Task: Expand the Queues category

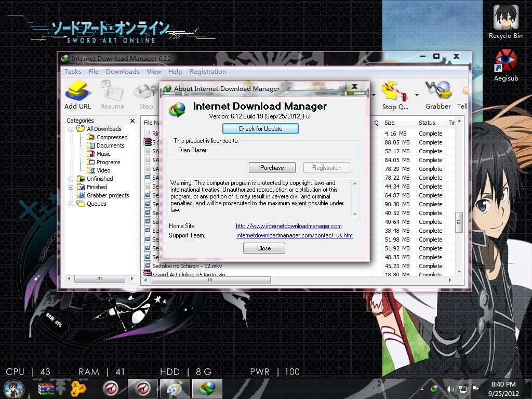Action: coord(71,204)
